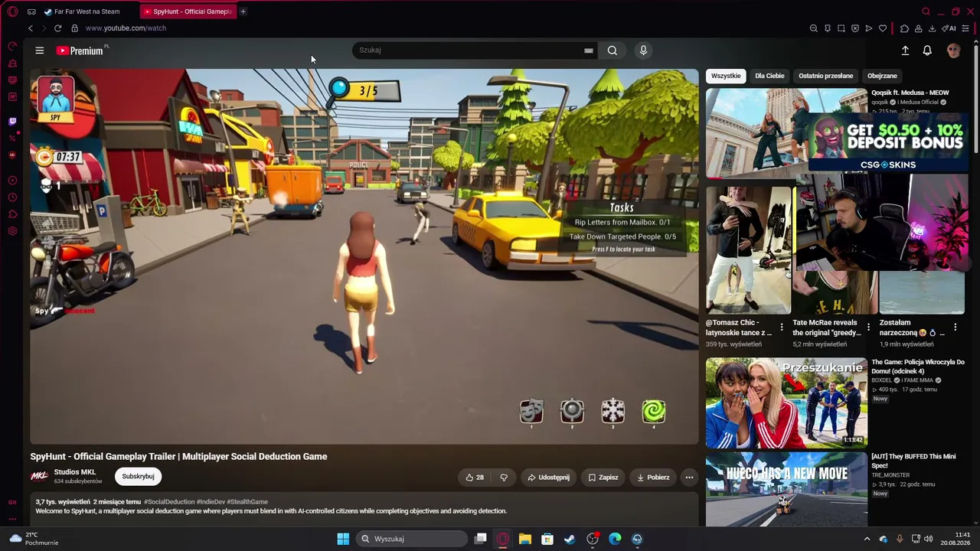Share the video with Udostępnij
The width and height of the screenshot is (980, 551).
pyautogui.click(x=549, y=478)
